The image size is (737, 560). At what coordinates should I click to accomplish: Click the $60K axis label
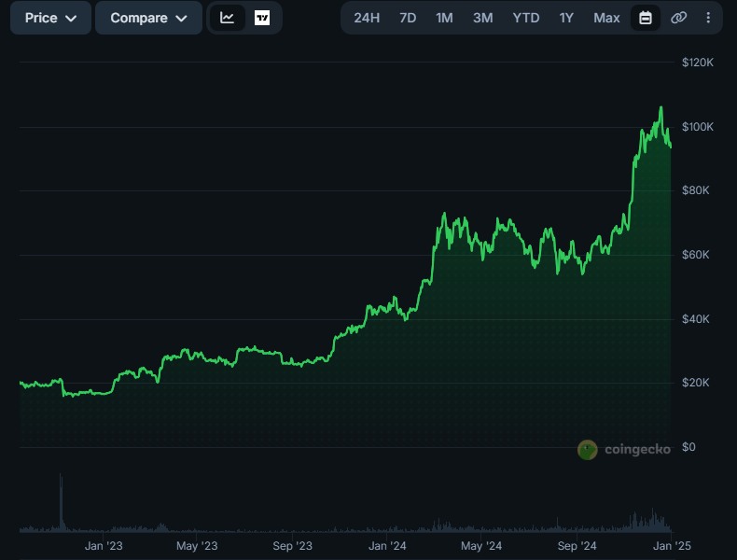(x=696, y=255)
